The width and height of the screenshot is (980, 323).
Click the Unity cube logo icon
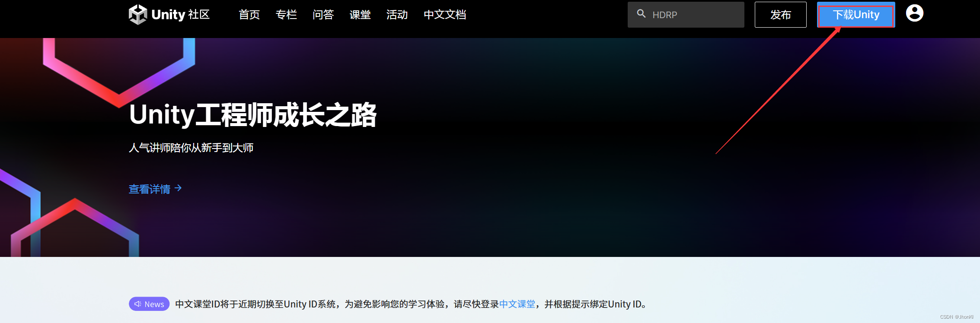[x=138, y=15]
